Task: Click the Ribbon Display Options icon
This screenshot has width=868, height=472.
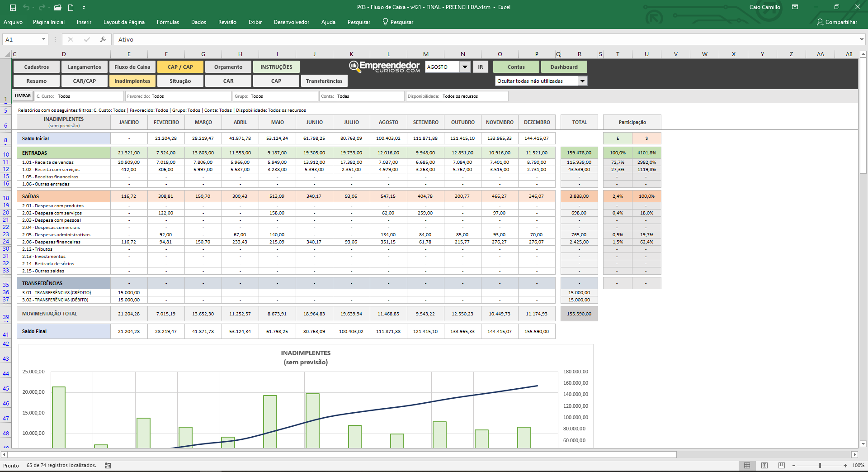Action: (x=795, y=7)
